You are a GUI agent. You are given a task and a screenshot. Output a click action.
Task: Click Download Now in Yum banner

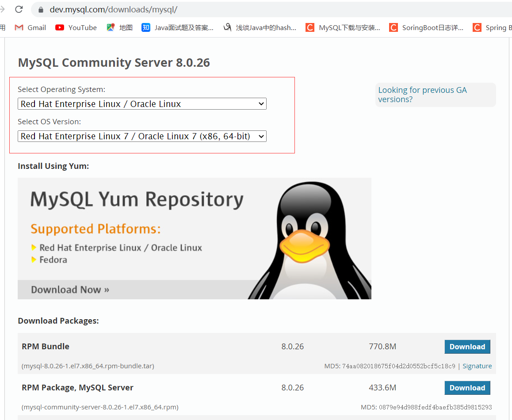[70, 290]
